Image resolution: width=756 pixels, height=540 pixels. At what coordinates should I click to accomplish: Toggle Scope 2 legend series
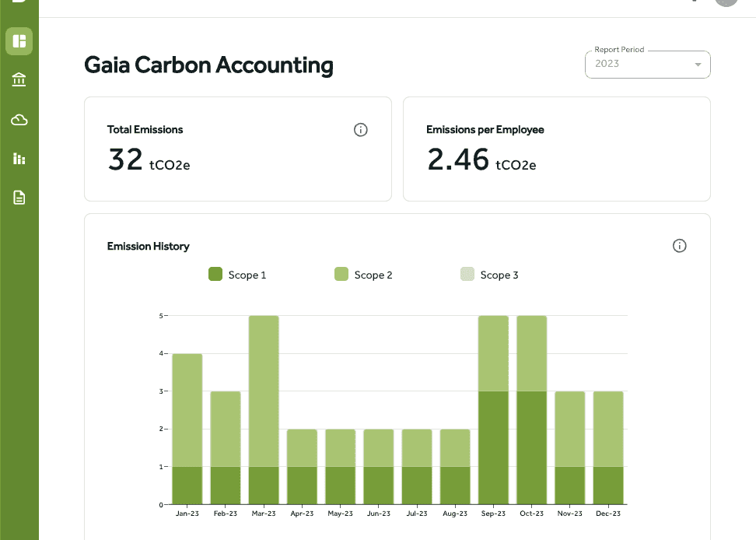click(x=363, y=275)
